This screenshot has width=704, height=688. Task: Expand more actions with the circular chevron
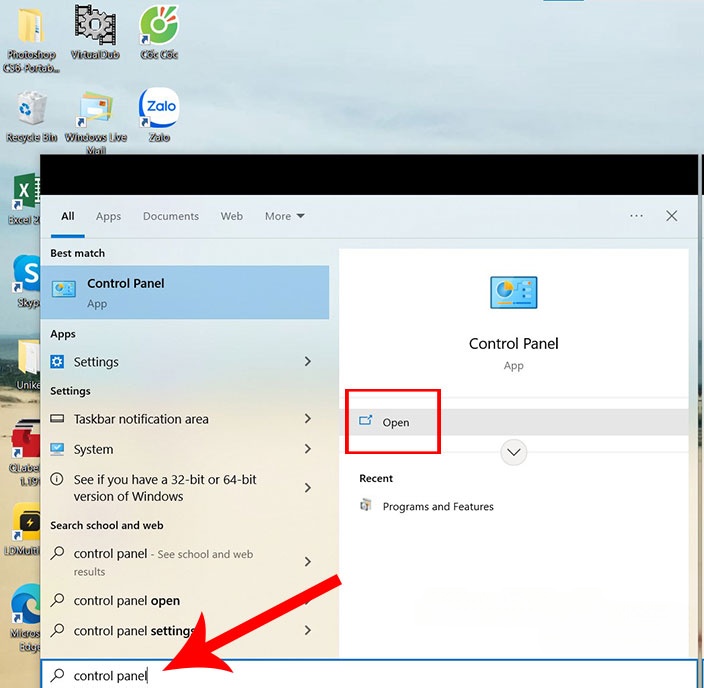pyautogui.click(x=514, y=452)
